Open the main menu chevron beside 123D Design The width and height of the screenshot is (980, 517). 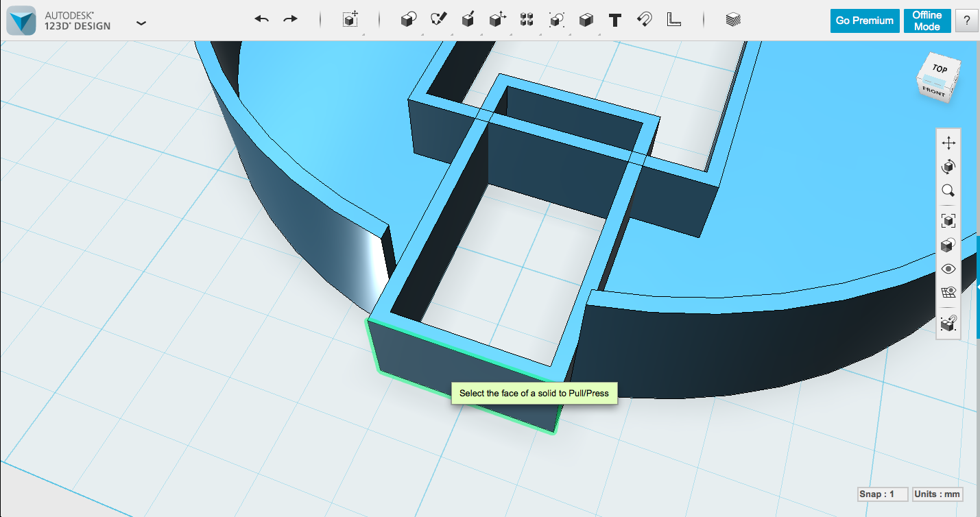(x=141, y=23)
